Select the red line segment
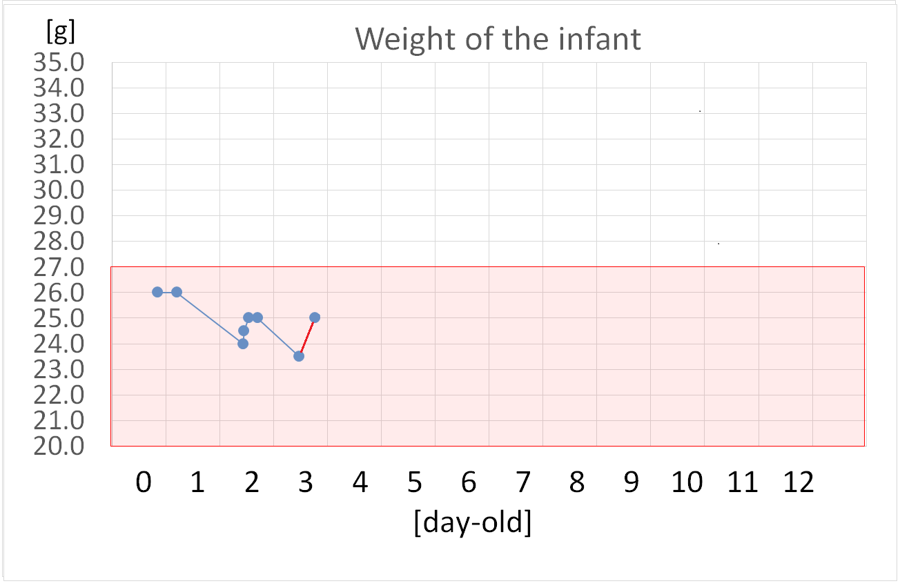Image resolution: width=900 pixels, height=588 pixels. tap(306, 337)
